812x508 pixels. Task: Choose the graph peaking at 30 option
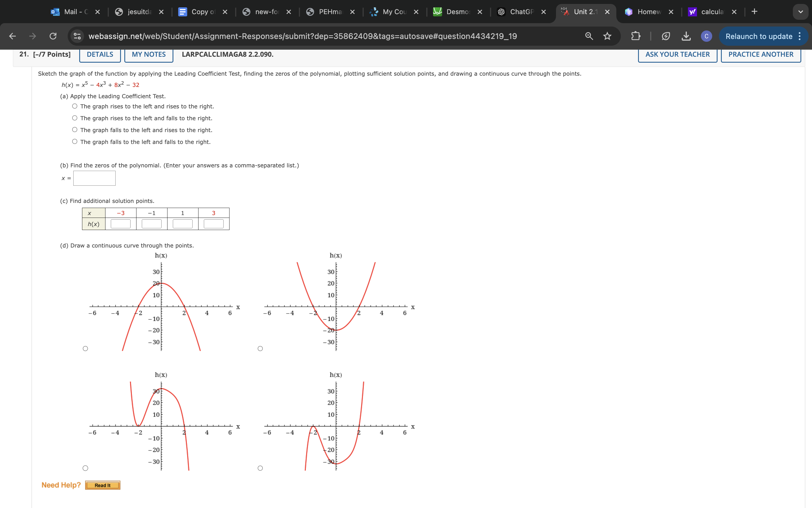click(x=85, y=468)
